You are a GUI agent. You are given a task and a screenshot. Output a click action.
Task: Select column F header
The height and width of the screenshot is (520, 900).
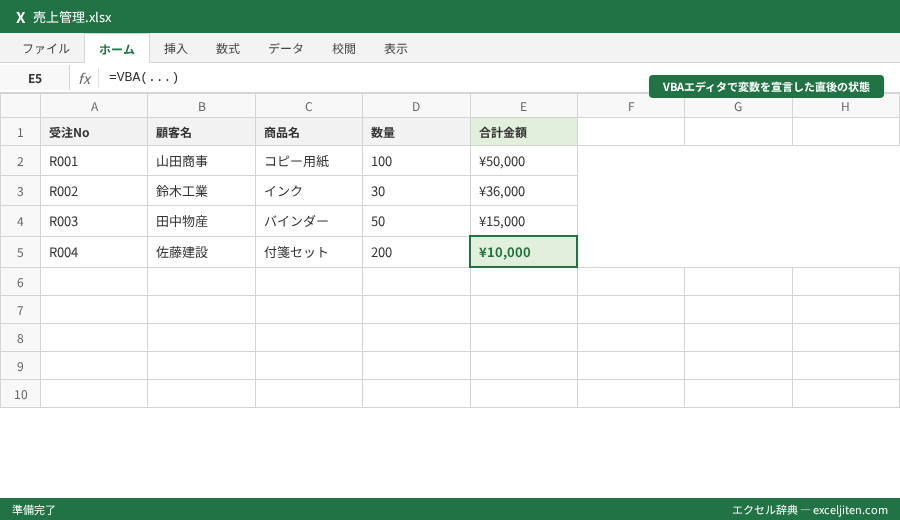631,106
